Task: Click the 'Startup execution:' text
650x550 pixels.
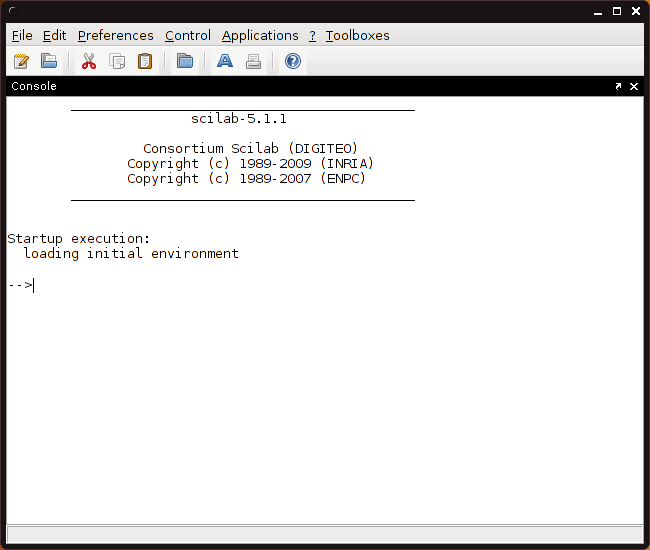Action: [79, 239]
